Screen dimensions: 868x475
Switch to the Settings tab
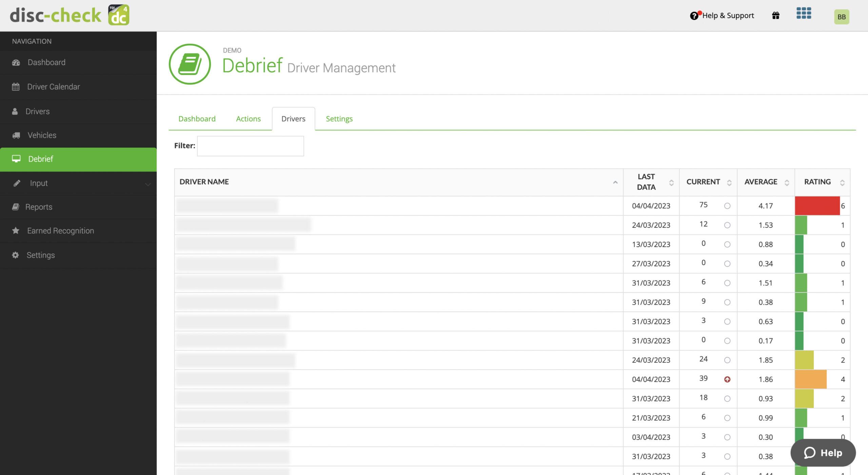(339, 119)
